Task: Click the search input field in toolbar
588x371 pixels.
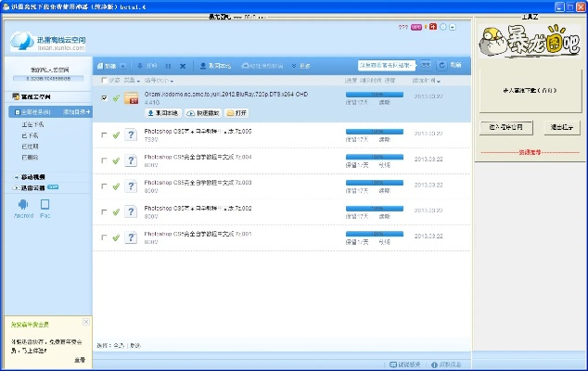Action: pyautogui.click(x=386, y=65)
